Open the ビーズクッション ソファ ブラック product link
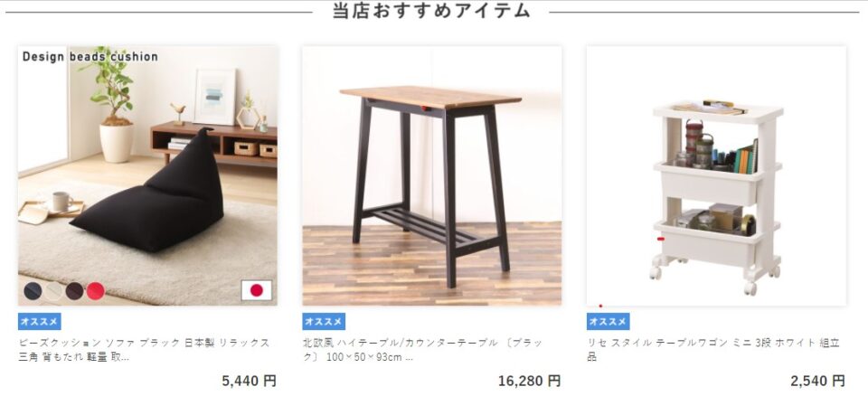The height and width of the screenshot is (396, 868). (144, 350)
